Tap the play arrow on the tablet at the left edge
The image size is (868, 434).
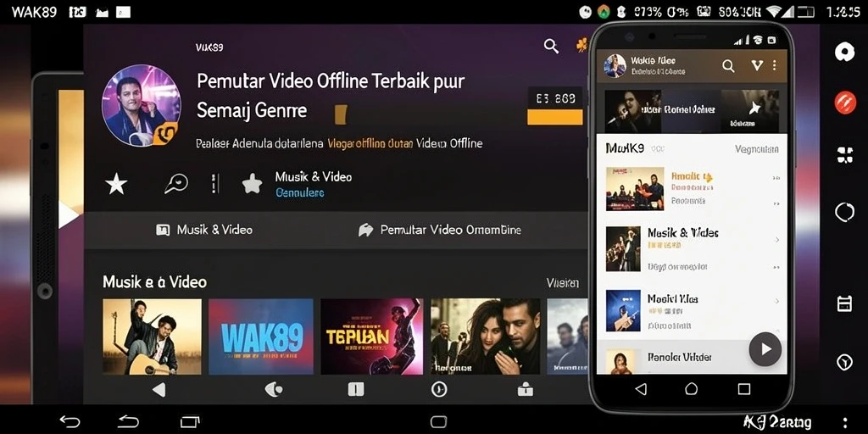[68, 216]
